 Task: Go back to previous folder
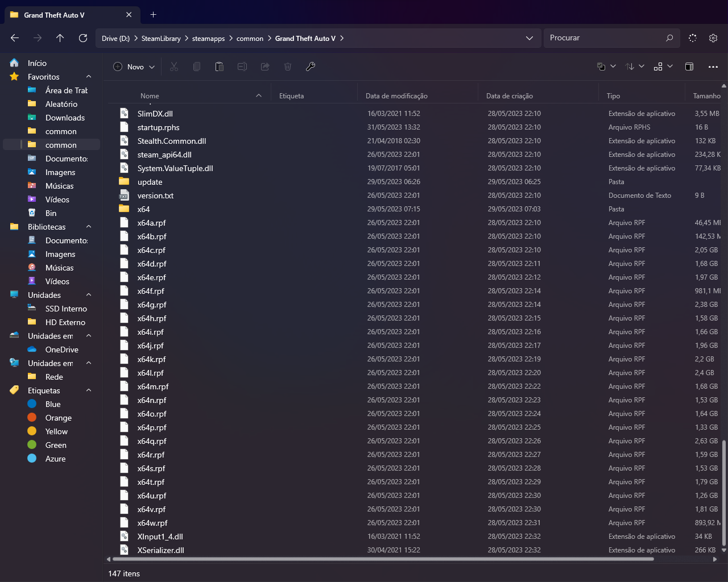tap(15, 38)
